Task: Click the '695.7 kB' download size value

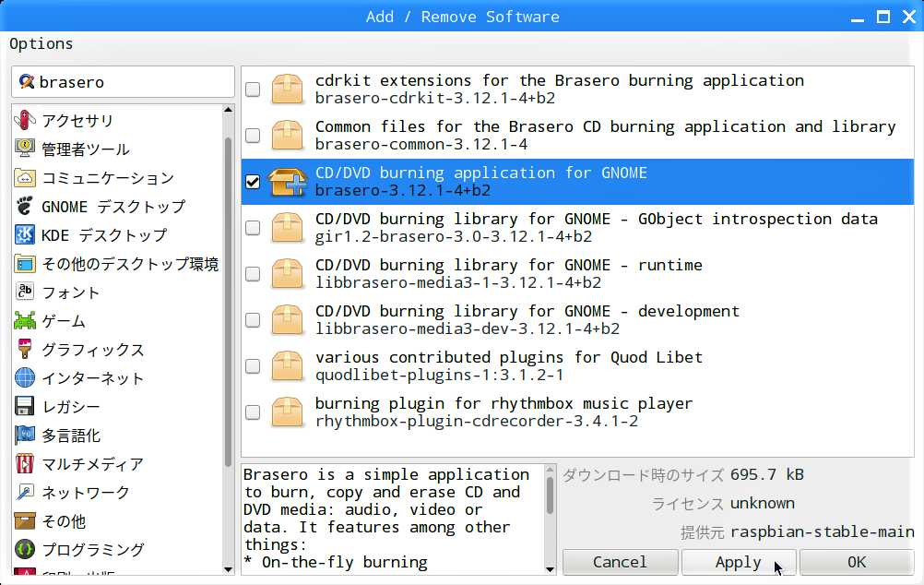Action: point(767,474)
